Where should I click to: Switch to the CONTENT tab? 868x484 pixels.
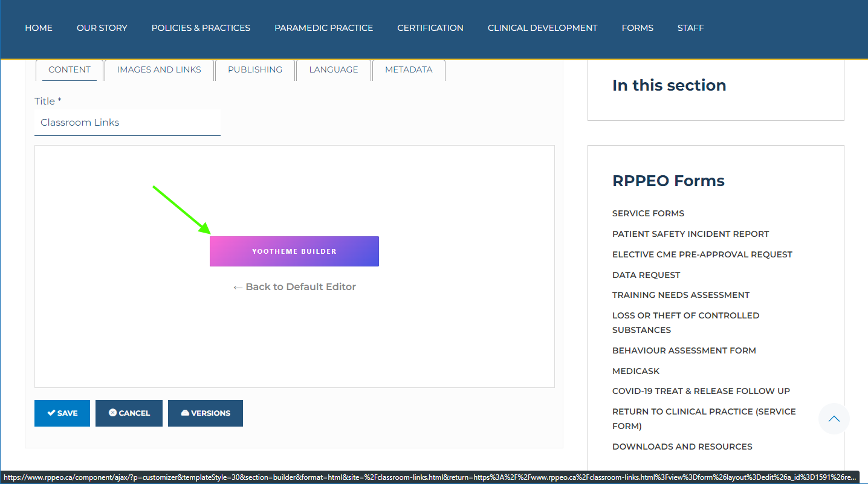70,69
